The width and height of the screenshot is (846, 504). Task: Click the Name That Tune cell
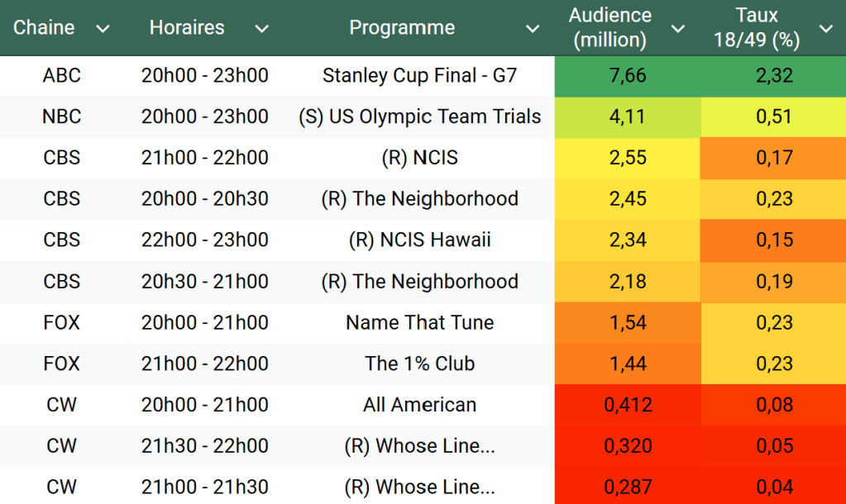click(x=419, y=322)
